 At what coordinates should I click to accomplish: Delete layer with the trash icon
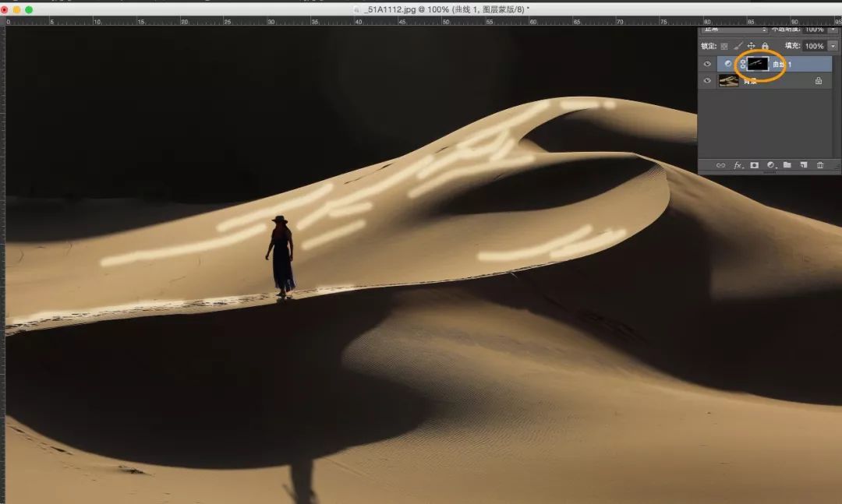pos(820,165)
